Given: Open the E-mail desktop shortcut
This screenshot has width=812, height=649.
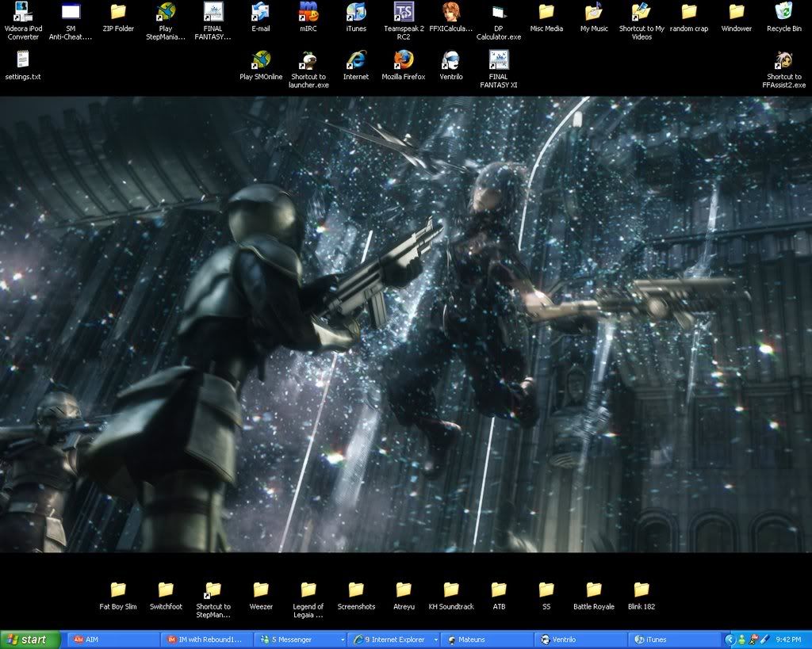Looking at the screenshot, I should pos(260,13).
